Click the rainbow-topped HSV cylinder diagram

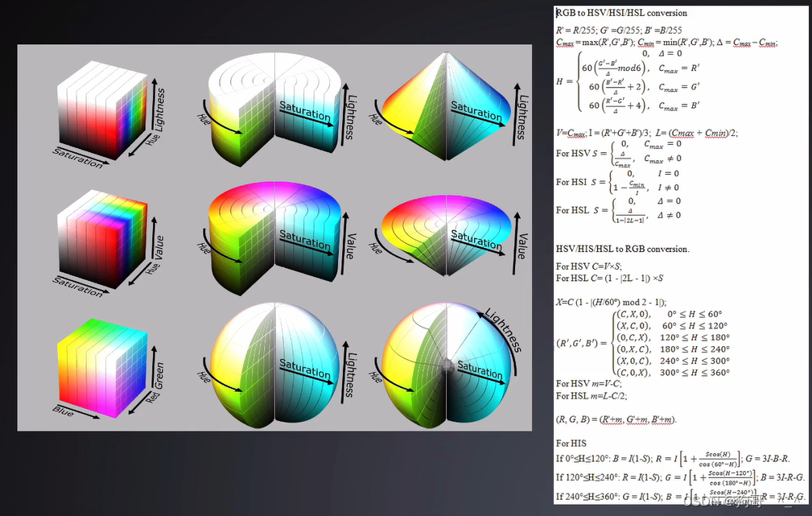[x=274, y=237]
